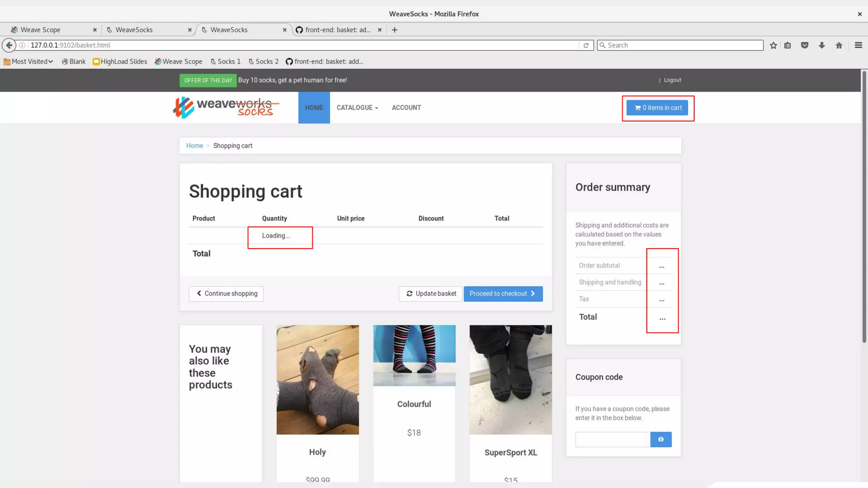Click the Firefox home icon
Screen dimensions: 868x488
pos(839,45)
